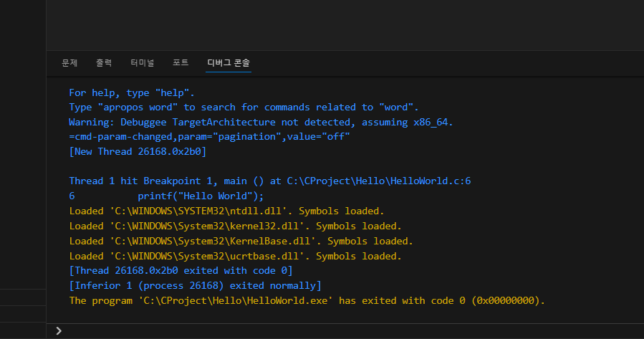This screenshot has width=644, height=339.
Task: Click the ucrtbase.dll loaded message
Action: click(x=235, y=257)
